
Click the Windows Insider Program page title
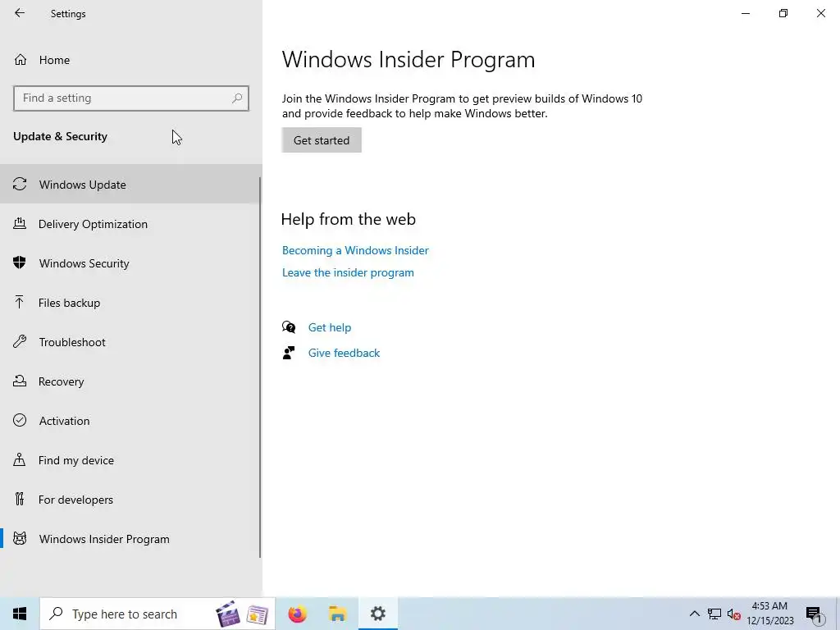pyautogui.click(x=409, y=59)
